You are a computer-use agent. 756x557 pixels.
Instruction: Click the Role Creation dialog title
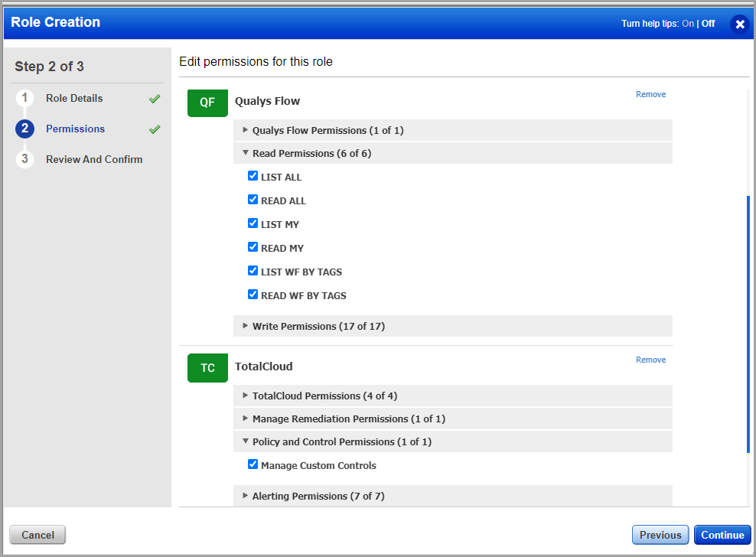tap(55, 22)
